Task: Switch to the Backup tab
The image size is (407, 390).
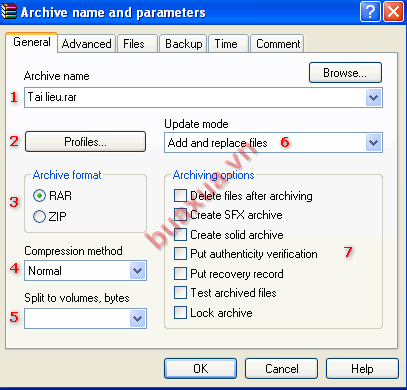Action: pyautogui.click(x=183, y=44)
